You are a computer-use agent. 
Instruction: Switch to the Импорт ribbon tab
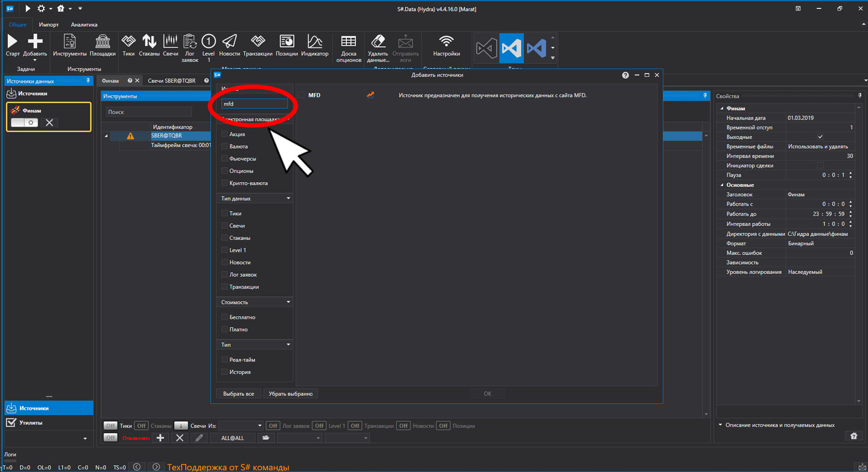49,25
